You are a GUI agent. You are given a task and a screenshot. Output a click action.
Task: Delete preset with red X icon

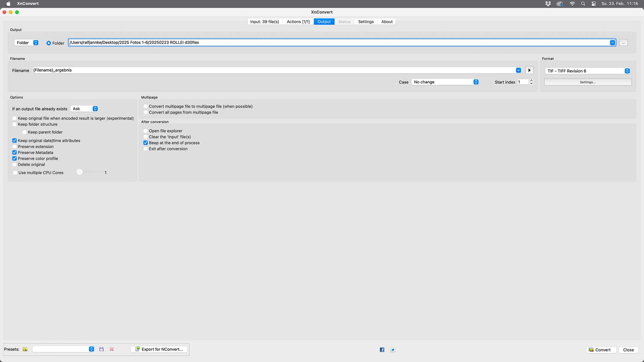tap(112, 349)
